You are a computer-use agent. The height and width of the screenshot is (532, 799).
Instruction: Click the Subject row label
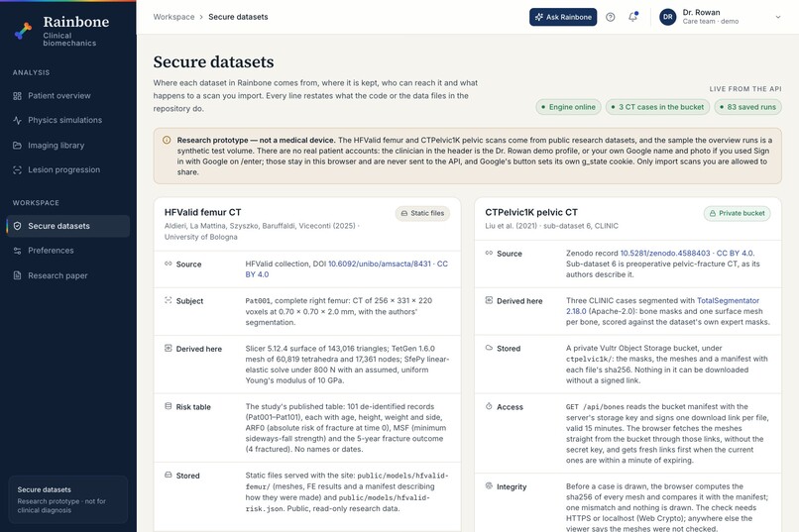tap(189, 301)
